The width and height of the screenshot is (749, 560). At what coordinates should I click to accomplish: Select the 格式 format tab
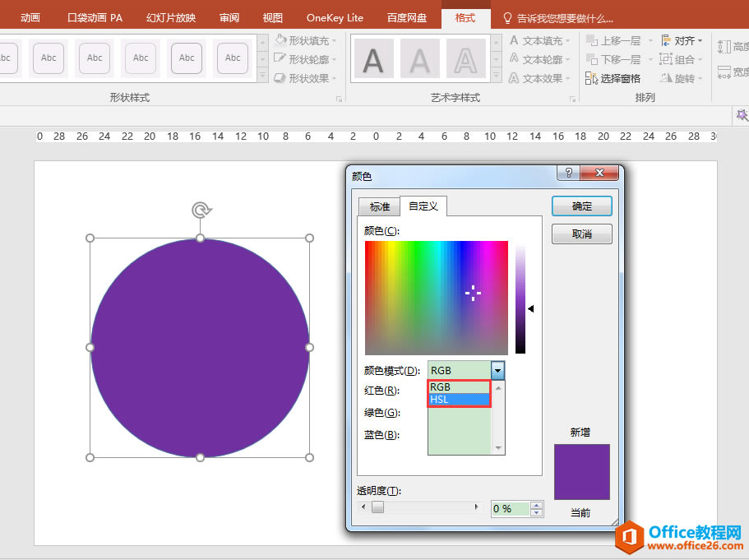(x=465, y=18)
